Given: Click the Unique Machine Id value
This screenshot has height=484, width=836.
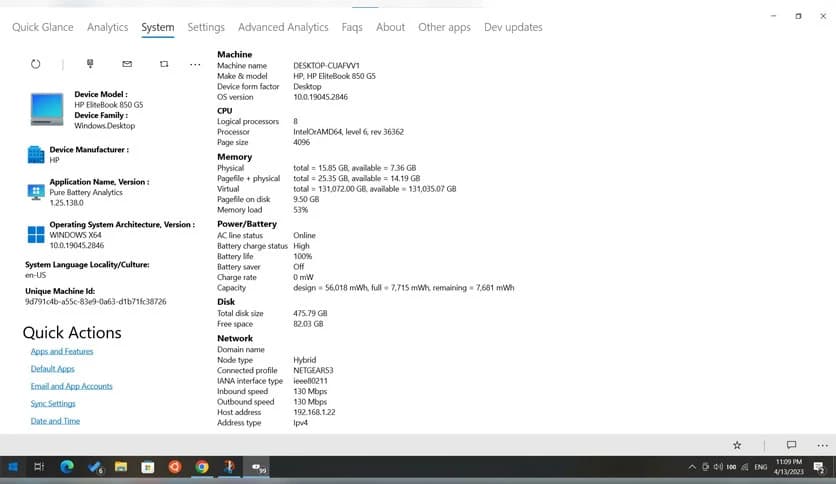Looking at the screenshot, I should point(95,302).
